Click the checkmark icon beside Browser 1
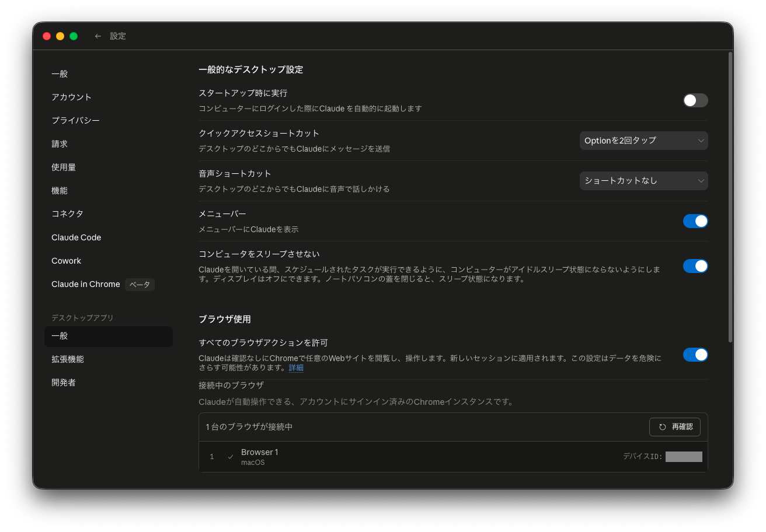766x532 pixels. click(x=231, y=457)
